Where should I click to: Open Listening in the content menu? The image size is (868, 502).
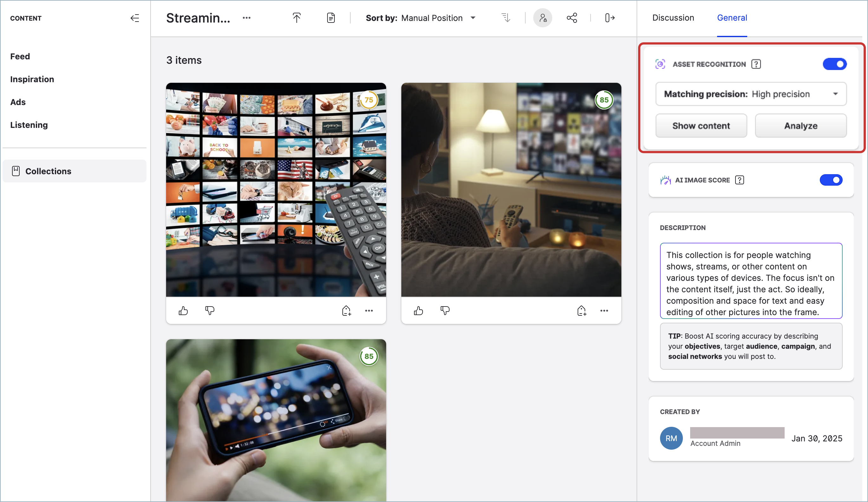click(29, 125)
